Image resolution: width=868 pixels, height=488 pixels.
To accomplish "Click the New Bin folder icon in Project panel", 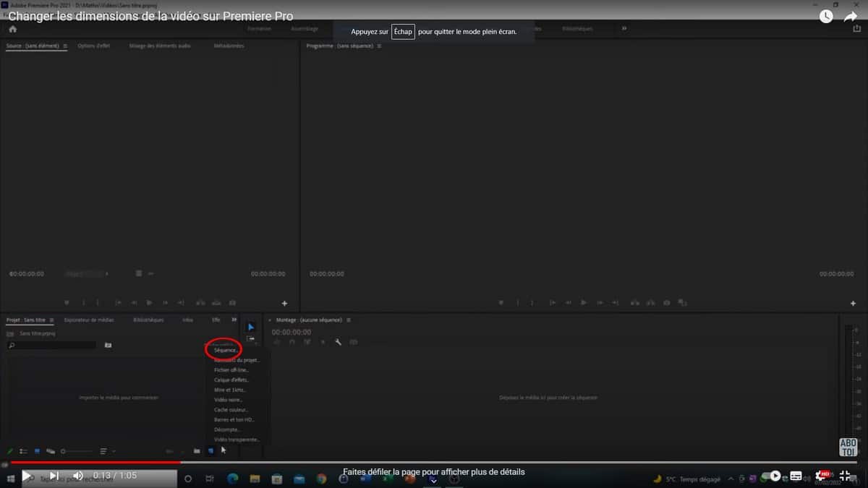I will click(x=197, y=451).
